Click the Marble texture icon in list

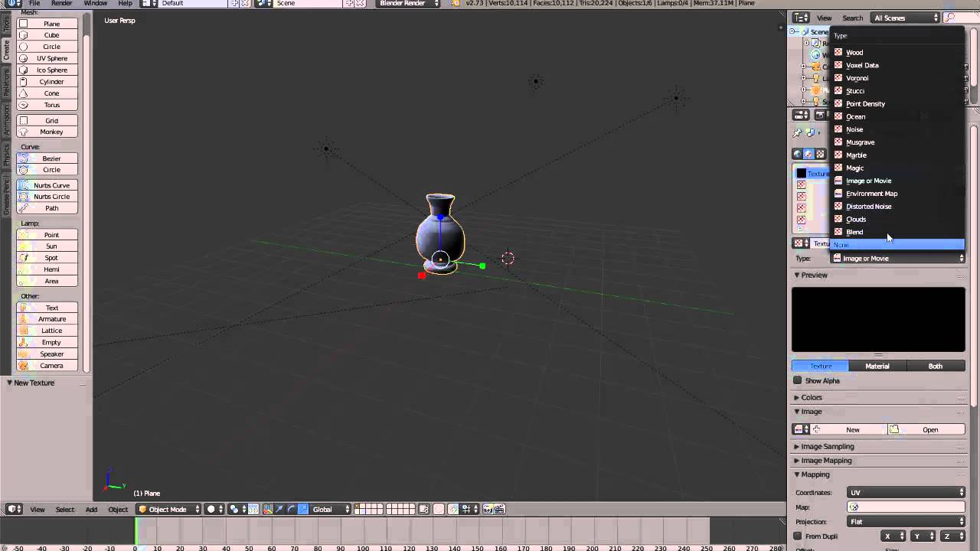click(838, 155)
